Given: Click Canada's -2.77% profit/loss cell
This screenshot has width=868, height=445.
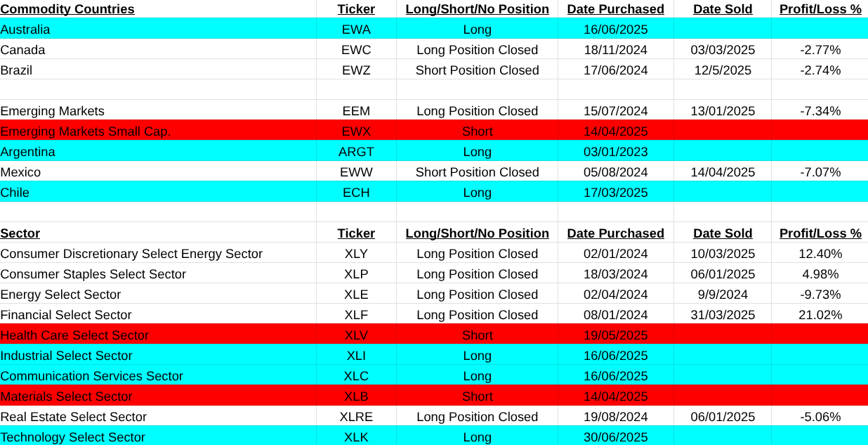Looking at the screenshot, I should tap(820, 50).
